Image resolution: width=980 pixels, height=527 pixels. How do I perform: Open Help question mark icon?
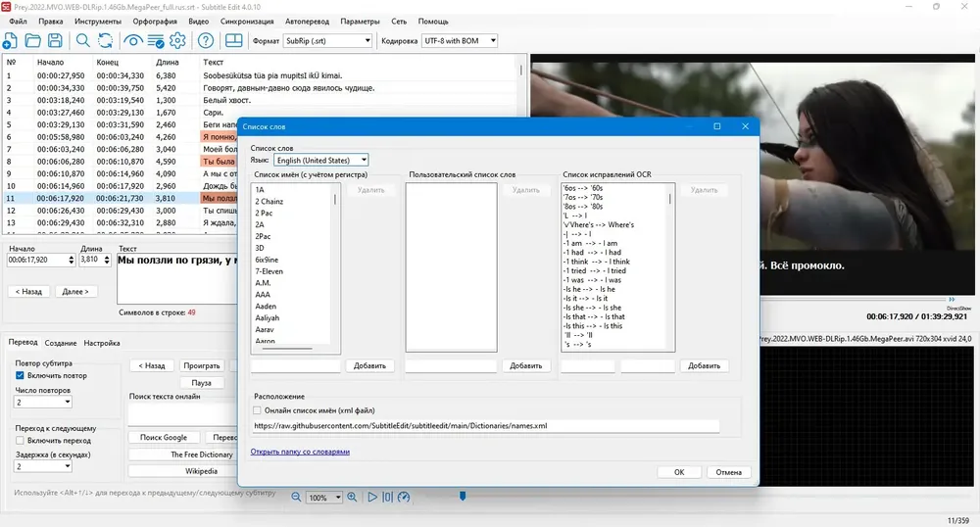206,41
